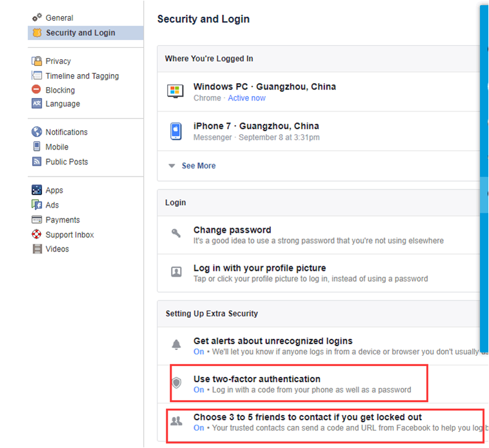
Task: Open Choose 3 to 5 friends setting
Action: (308, 417)
